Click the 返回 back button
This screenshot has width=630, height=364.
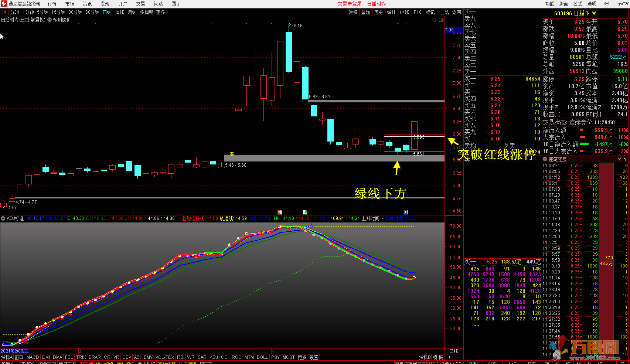pyautogui.click(x=457, y=12)
